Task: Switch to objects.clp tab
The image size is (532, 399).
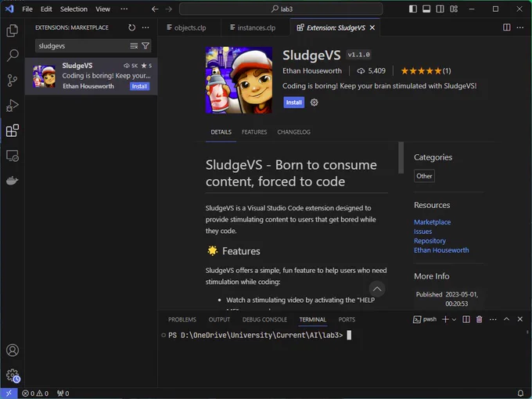Action: coord(189,27)
